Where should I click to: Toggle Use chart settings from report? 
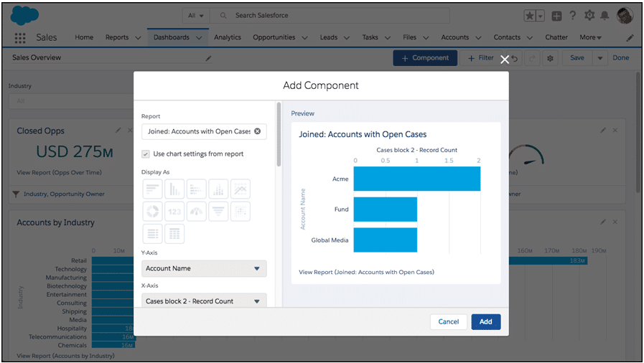146,154
